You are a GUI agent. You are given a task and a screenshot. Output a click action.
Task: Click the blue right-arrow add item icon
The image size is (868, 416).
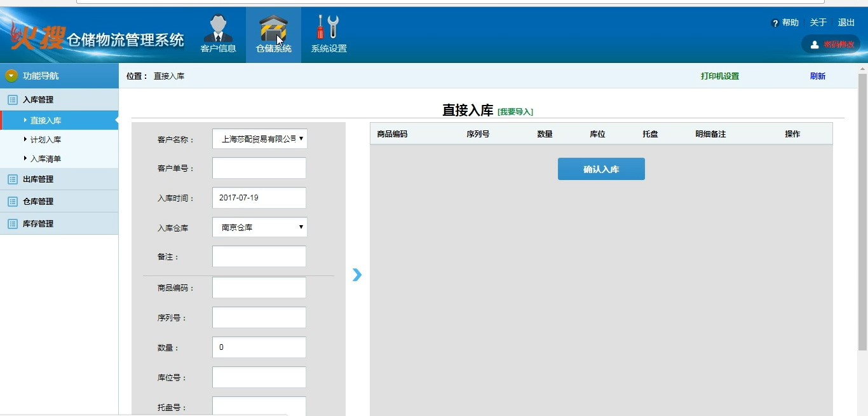coord(357,275)
